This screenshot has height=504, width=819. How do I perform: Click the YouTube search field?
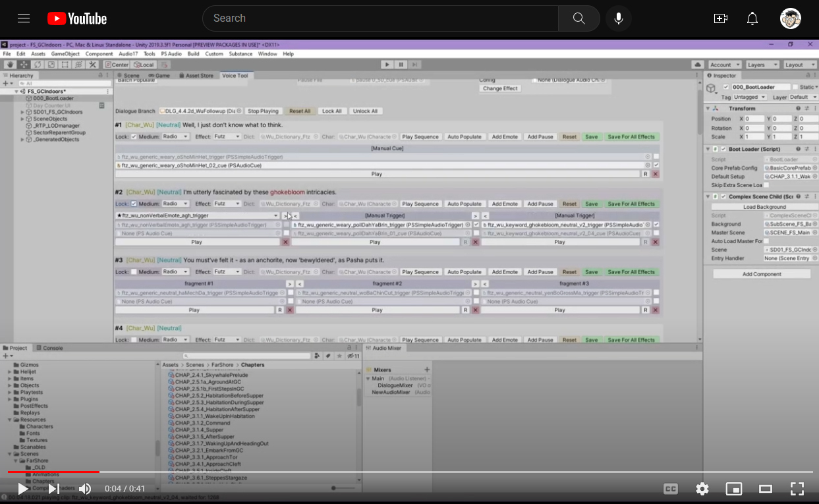click(380, 18)
